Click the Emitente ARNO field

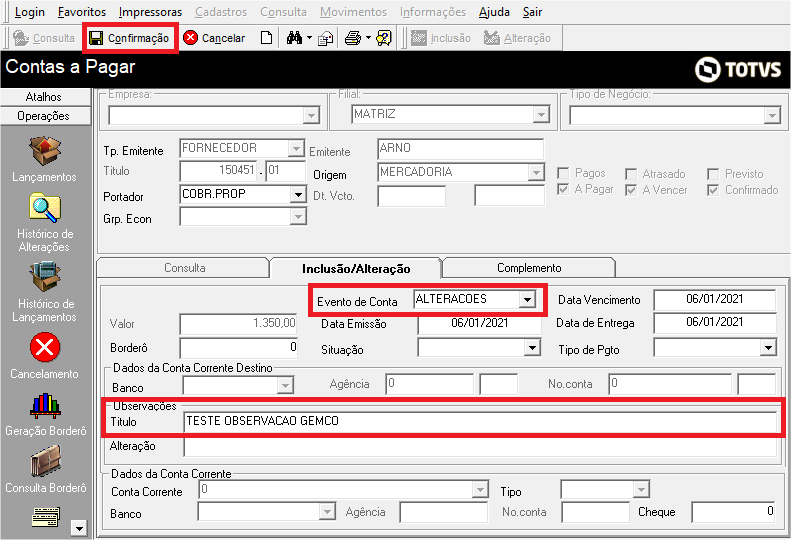point(461,149)
